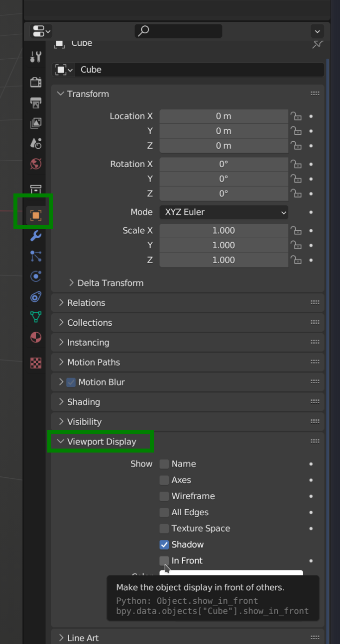The width and height of the screenshot is (340, 644).
Task: Open the Object Constraints properties tab
Action: (35, 297)
